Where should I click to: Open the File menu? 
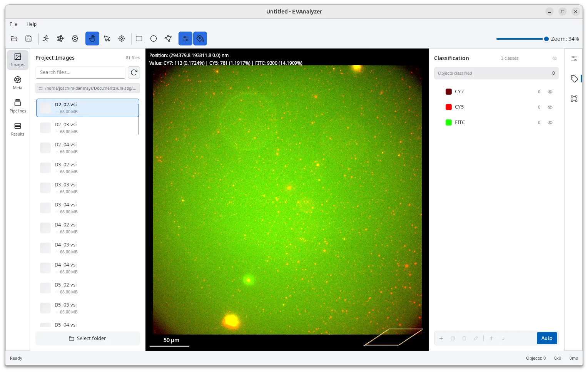[x=13, y=24]
